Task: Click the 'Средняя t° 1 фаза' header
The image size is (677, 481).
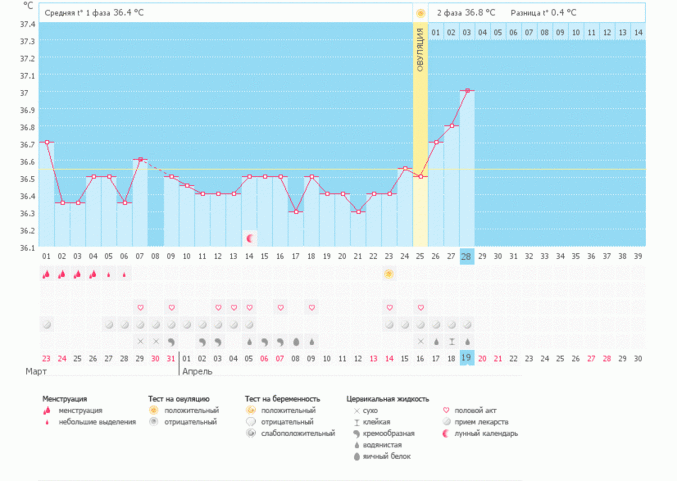Action: 96,12
